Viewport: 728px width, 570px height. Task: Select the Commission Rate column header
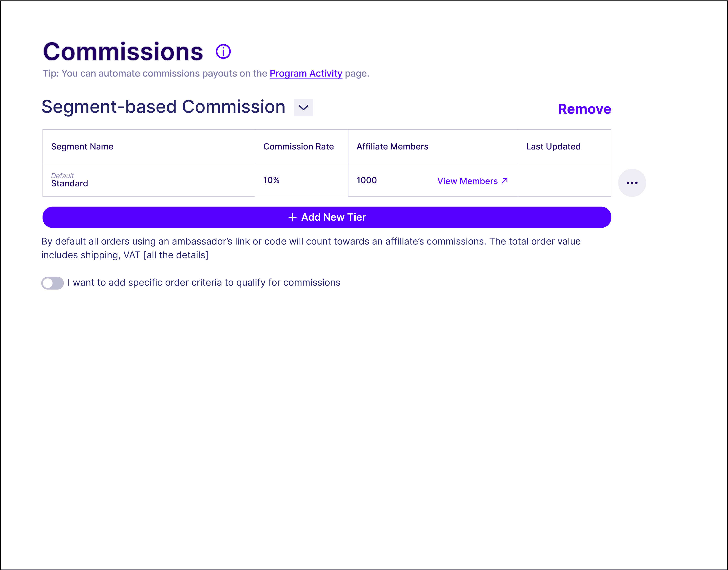(x=298, y=146)
